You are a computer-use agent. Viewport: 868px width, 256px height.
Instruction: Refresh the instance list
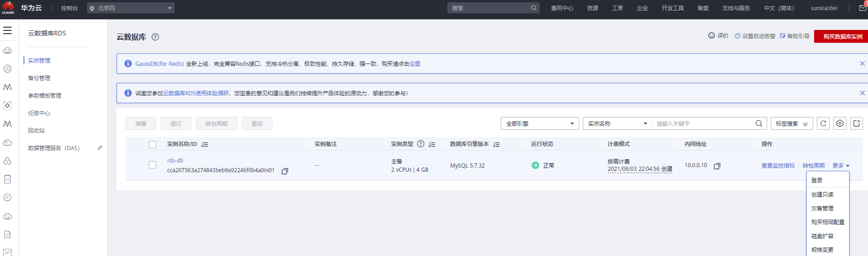click(x=823, y=123)
